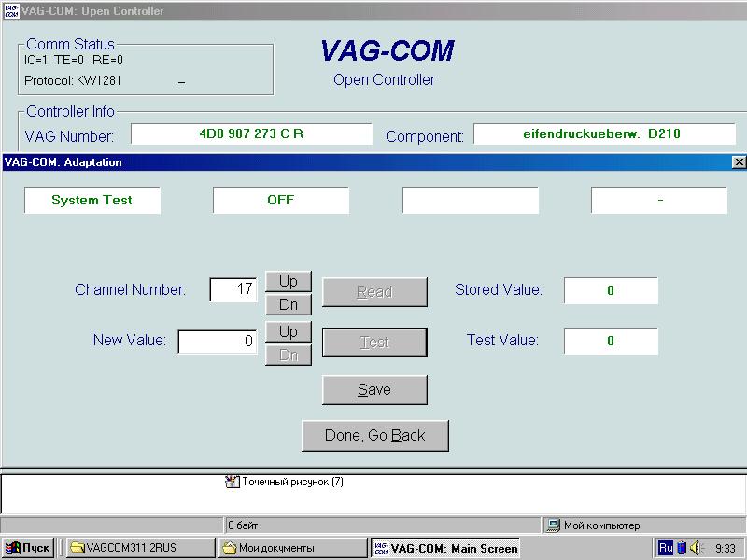Click the VAG Number field 4D0 907 273 C R

251,134
